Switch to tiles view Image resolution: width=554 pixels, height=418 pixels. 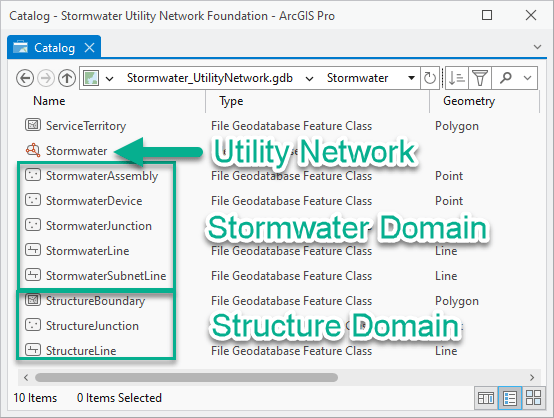533,398
